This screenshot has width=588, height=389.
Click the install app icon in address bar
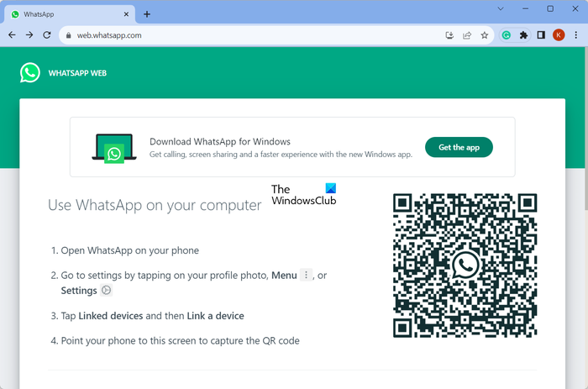[x=449, y=35]
